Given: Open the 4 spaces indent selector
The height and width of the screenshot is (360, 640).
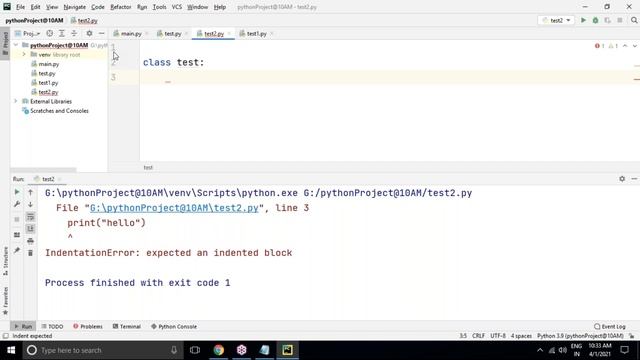Looking at the screenshot, I should (521, 336).
